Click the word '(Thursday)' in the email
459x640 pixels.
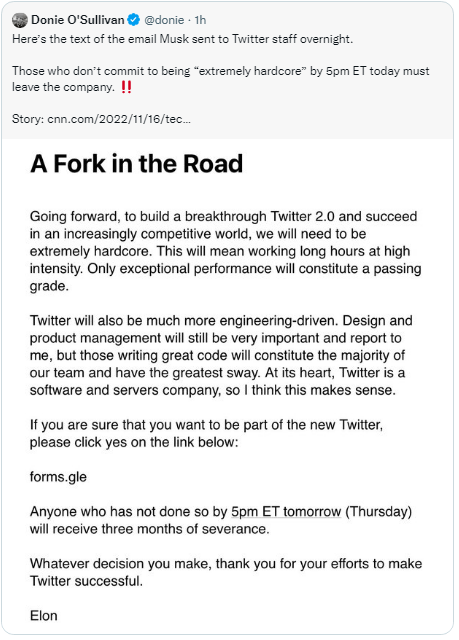pos(379,511)
